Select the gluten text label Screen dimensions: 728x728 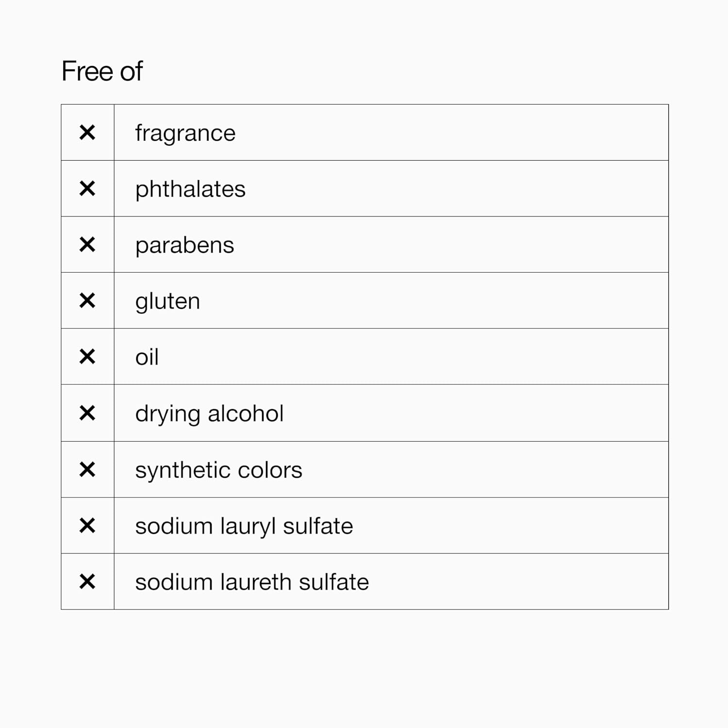(x=167, y=302)
